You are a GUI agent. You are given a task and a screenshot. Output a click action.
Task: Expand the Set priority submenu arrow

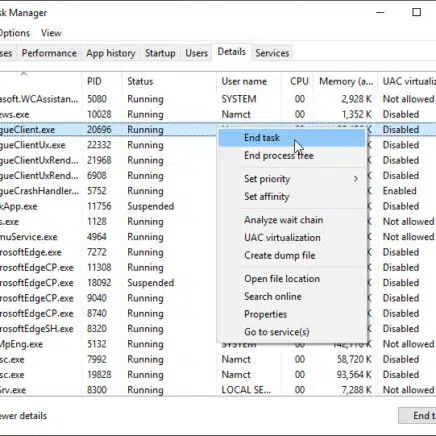[356, 179]
